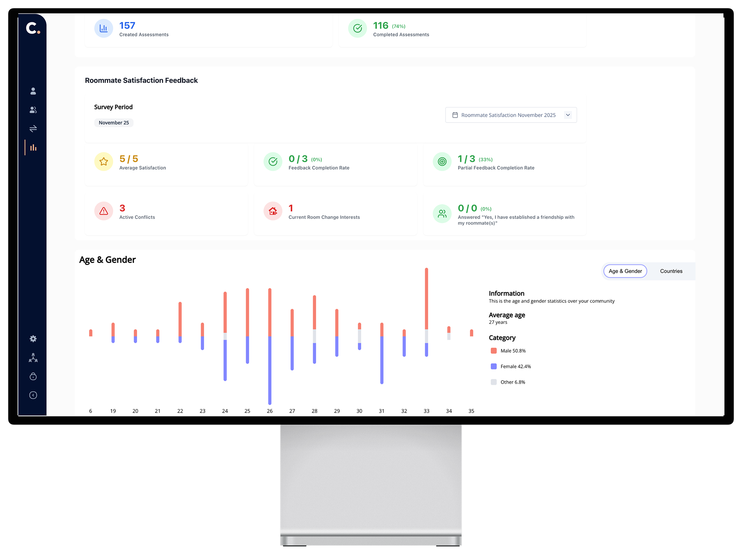Click the November 25 survey period chip
The width and height of the screenshot is (742, 560).
pyautogui.click(x=114, y=123)
